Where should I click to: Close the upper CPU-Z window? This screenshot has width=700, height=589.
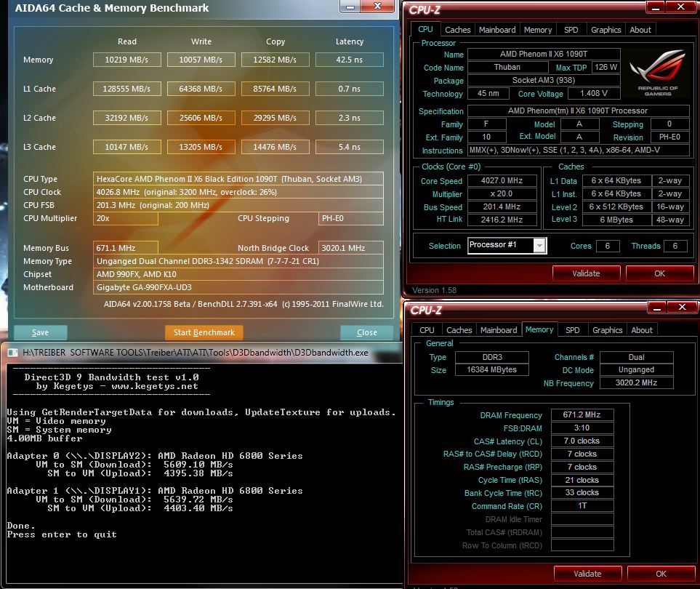[x=681, y=7]
